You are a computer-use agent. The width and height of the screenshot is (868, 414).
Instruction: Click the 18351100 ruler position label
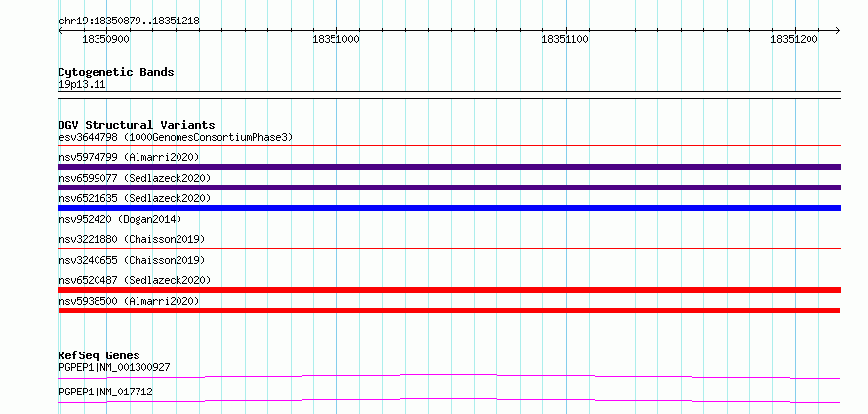[x=565, y=39]
